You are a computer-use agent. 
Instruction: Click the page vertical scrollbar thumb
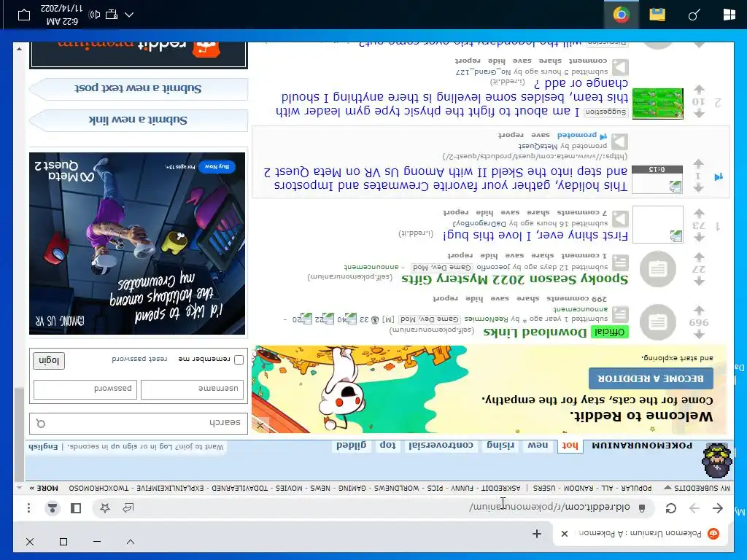point(19,435)
